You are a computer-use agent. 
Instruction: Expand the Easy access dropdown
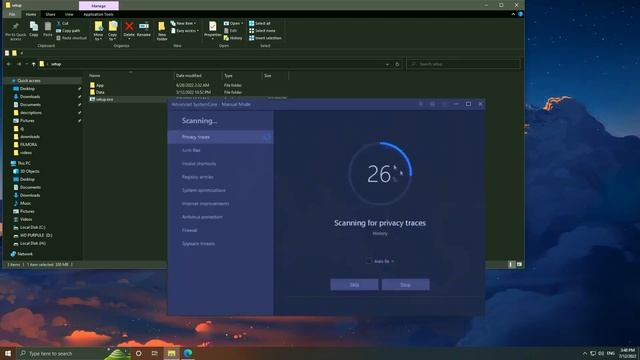point(185,31)
